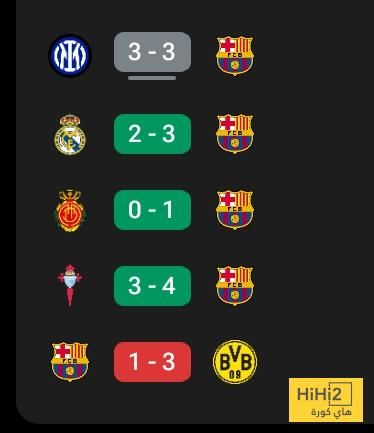
Task: Click the grey bar under the 3 - 3 score
Action: [152, 78]
